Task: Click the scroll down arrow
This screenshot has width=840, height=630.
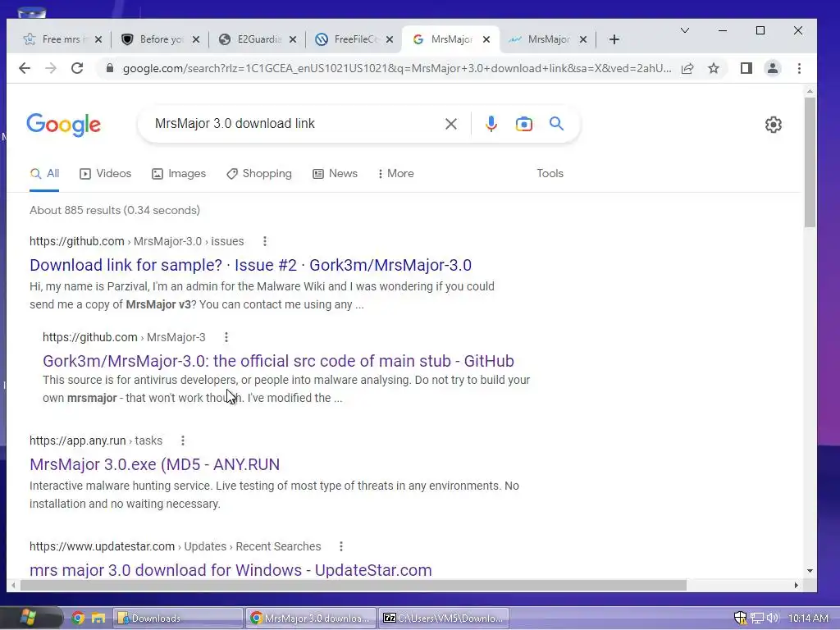Action: (810, 571)
